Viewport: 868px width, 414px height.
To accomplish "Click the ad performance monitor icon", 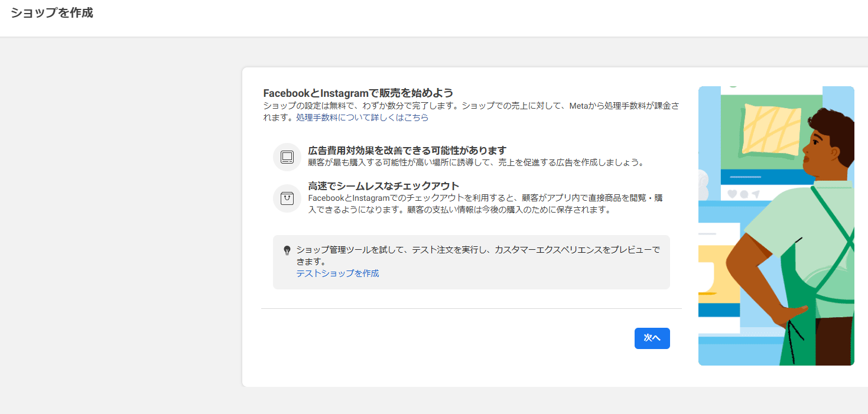I will pos(287,157).
